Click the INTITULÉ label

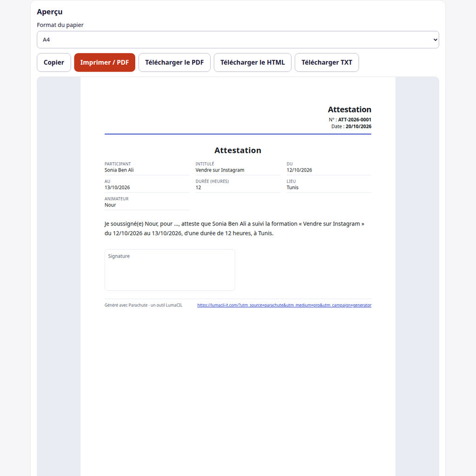pyautogui.click(x=205, y=164)
